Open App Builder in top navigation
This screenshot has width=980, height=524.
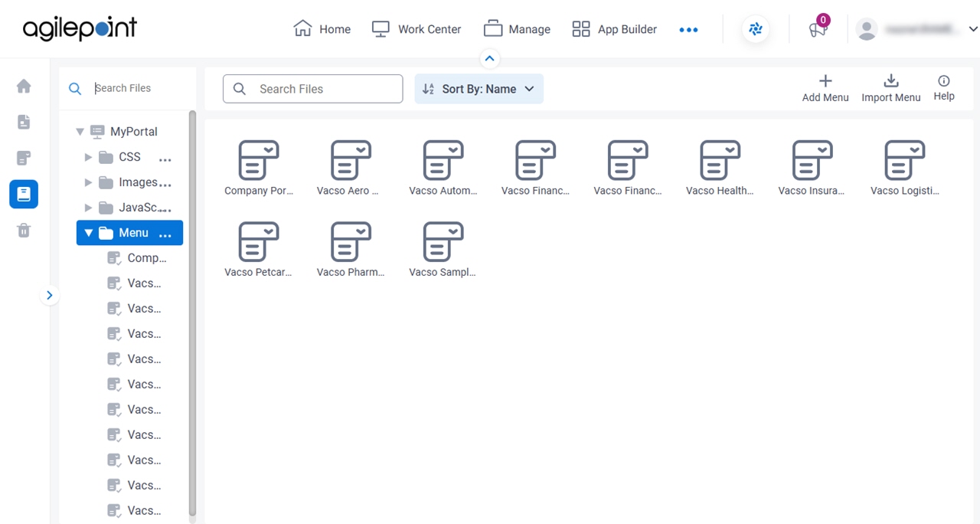614,29
